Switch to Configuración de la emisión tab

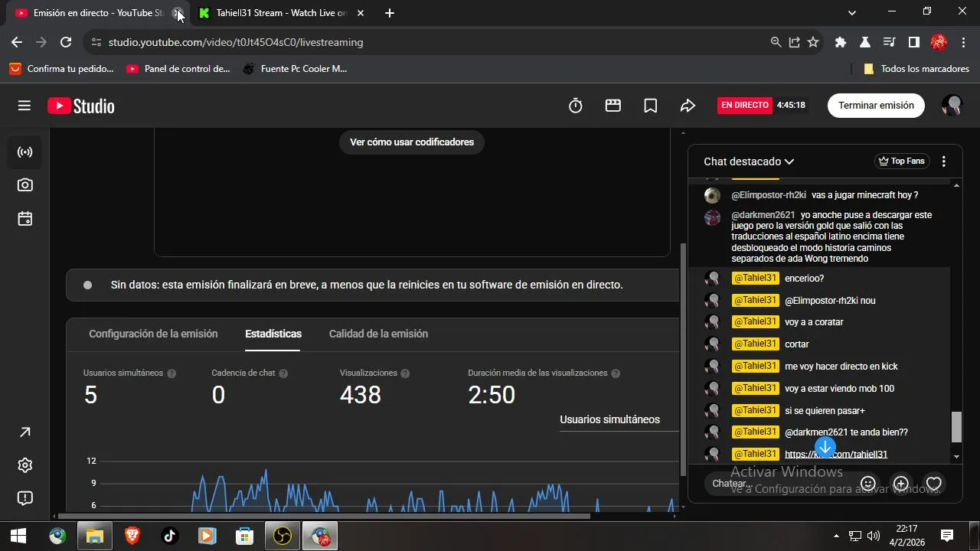click(x=153, y=334)
